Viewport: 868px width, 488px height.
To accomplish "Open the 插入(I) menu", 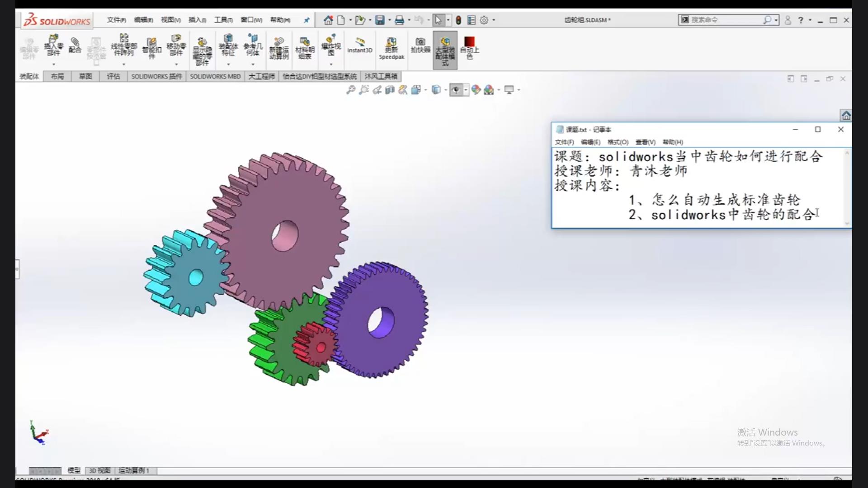I will click(x=197, y=20).
